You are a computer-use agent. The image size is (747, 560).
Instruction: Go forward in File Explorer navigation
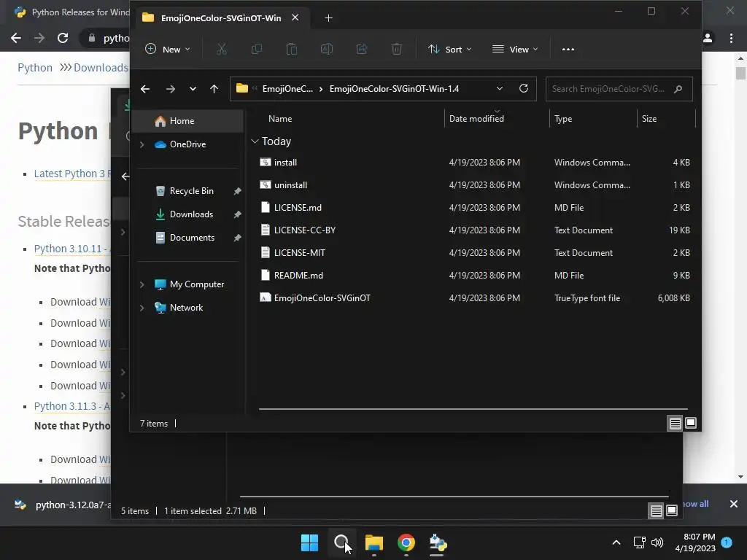click(x=170, y=88)
